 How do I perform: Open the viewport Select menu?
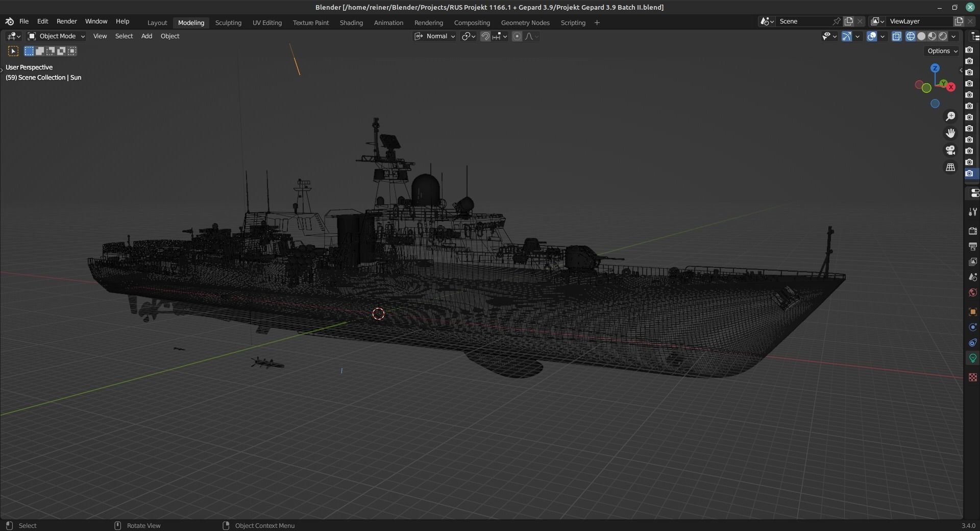pos(124,36)
